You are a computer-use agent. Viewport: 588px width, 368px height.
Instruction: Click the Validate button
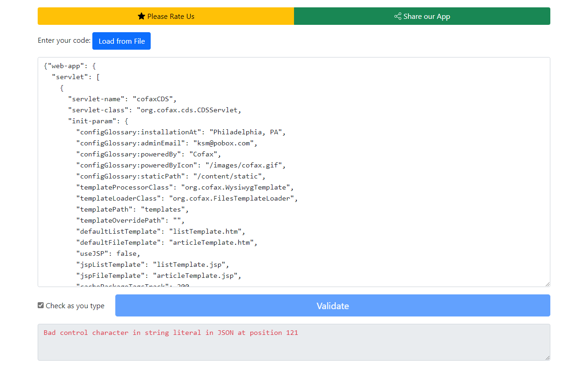click(333, 305)
